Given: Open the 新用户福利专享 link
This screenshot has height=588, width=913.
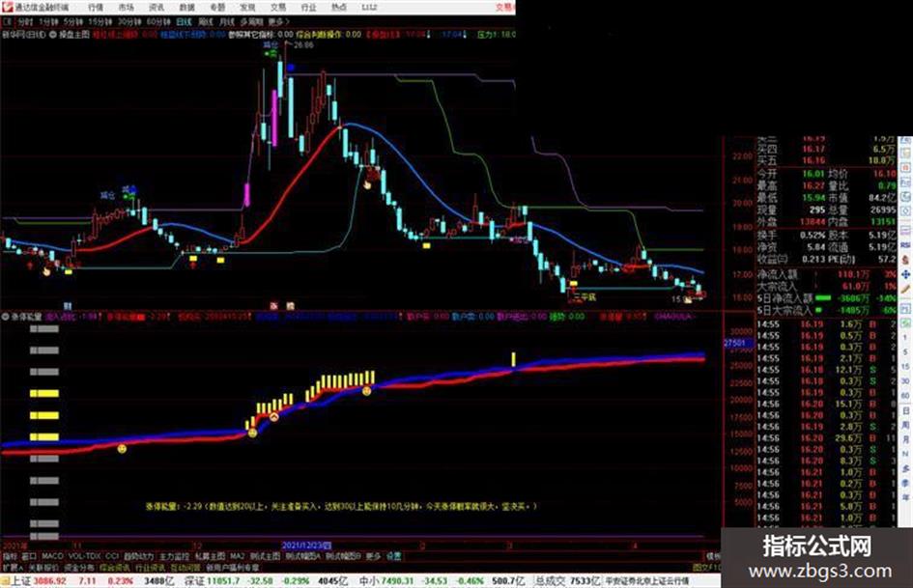Looking at the screenshot, I should [x=232, y=567].
